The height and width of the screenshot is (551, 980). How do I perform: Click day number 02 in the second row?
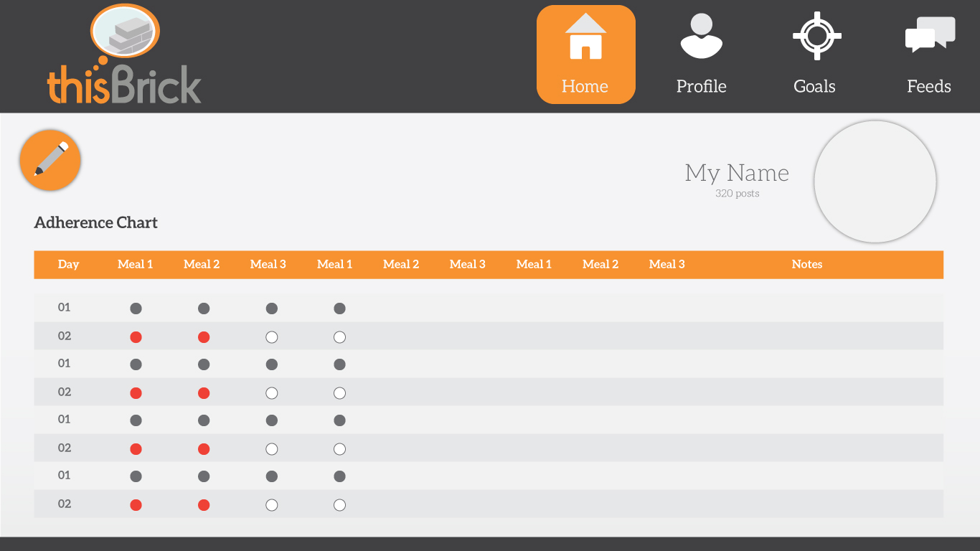click(x=65, y=336)
